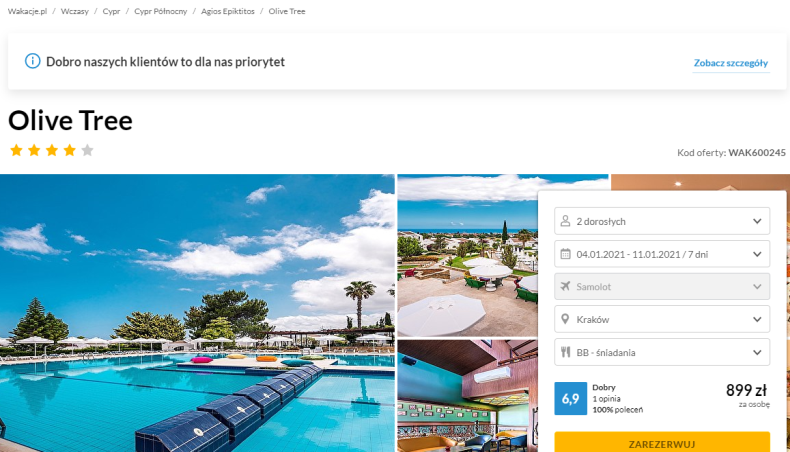This screenshot has height=452, width=790.
Task: Click the fork and knife meal icon
Action: coord(565,352)
